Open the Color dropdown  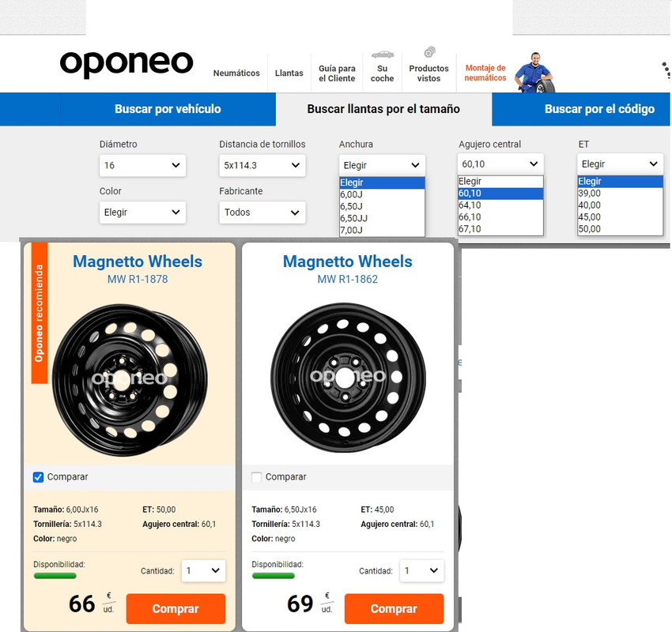coord(142,213)
